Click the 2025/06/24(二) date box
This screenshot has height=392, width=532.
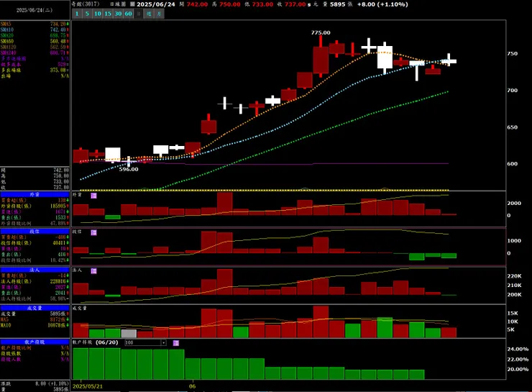[35, 10]
